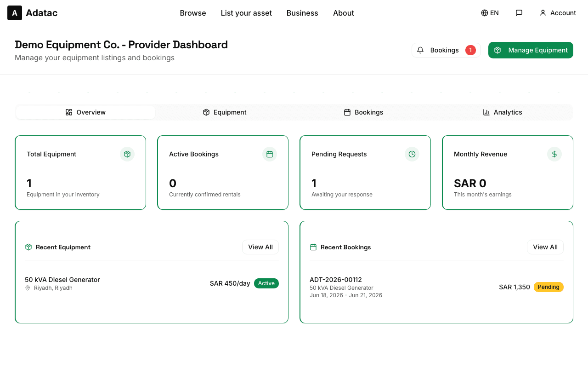Click the Active status badge
This screenshot has width=588, height=368.
click(266, 283)
